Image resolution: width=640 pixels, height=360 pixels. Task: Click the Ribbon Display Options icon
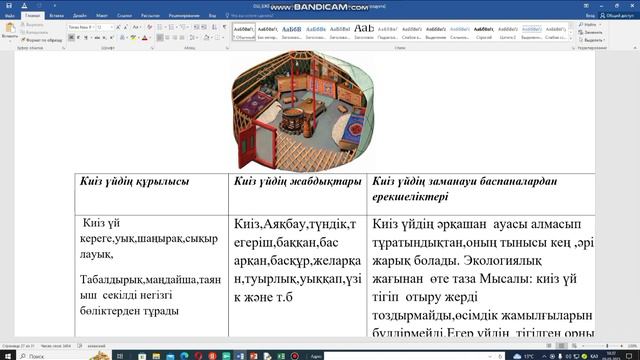[586, 6]
